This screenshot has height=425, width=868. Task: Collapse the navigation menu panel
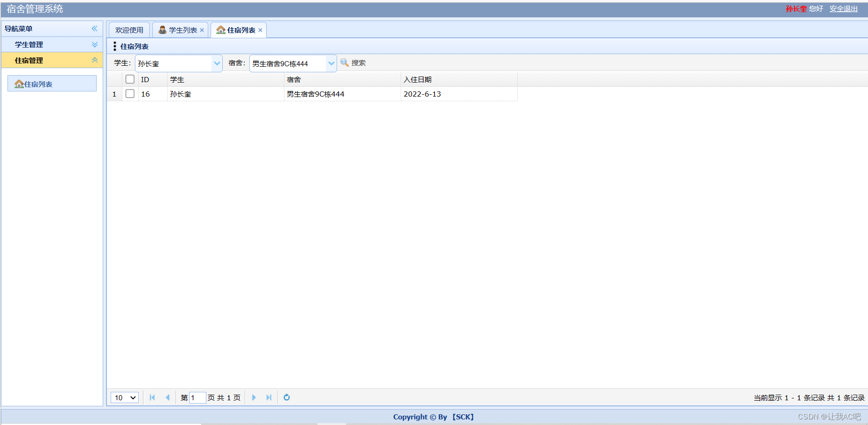pyautogui.click(x=94, y=28)
